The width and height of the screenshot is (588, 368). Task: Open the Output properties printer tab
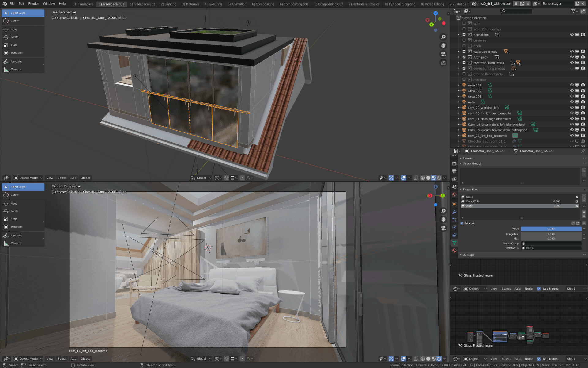point(454,171)
